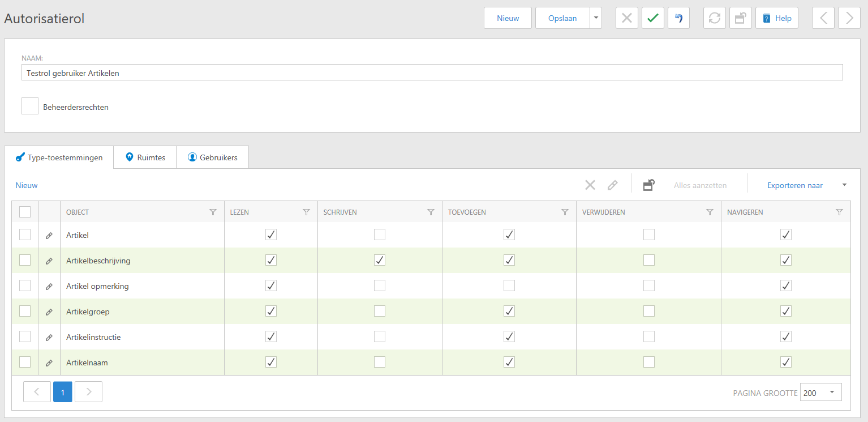Enable the Beheerdersrechten checkbox
This screenshot has width=868, height=422.
pyautogui.click(x=30, y=106)
